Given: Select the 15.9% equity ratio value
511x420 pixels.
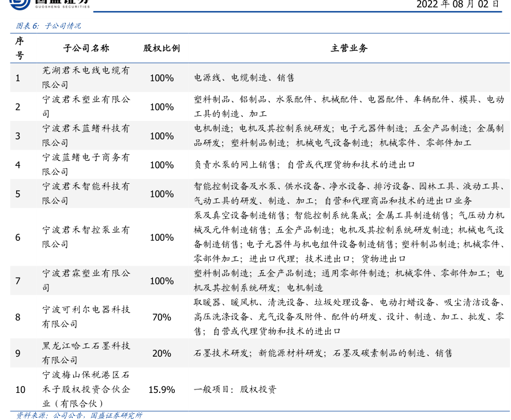Looking at the screenshot, I should (161, 389).
